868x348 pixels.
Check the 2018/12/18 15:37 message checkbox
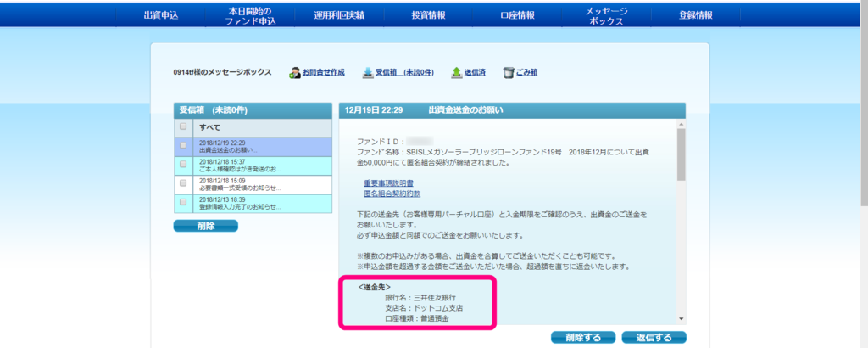183,165
